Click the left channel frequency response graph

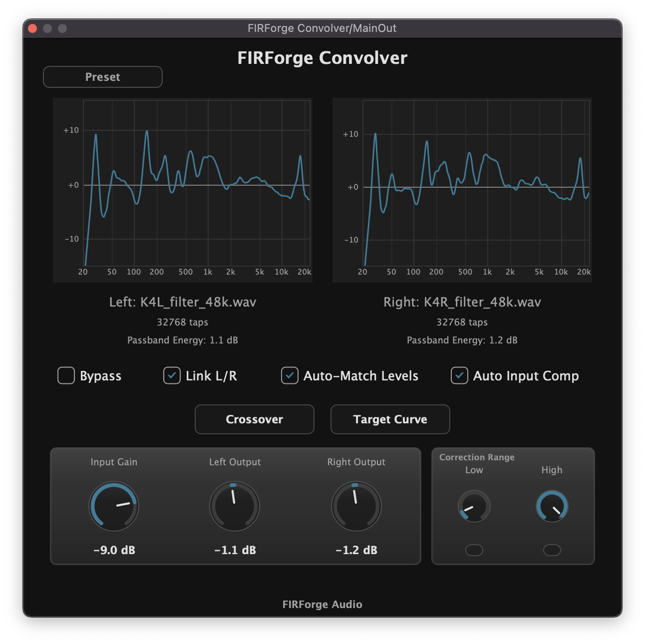[x=183, y=190]
